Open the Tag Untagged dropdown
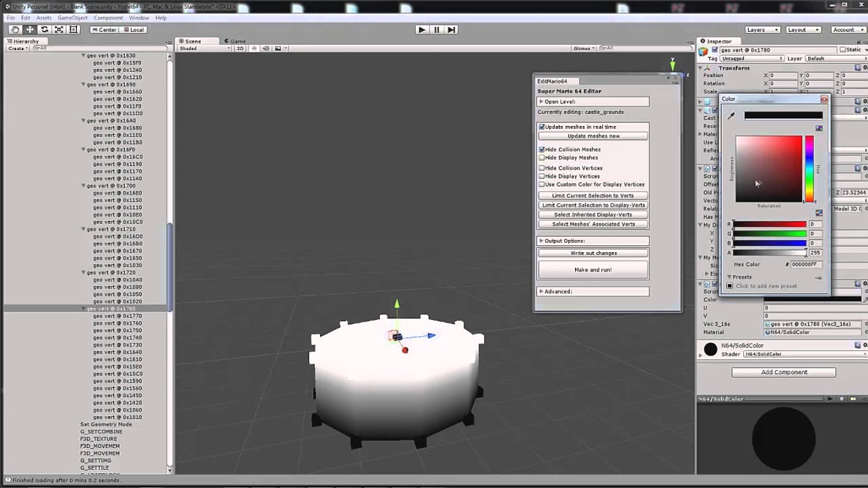Screen dimensions: 868x488 point(751,59)
